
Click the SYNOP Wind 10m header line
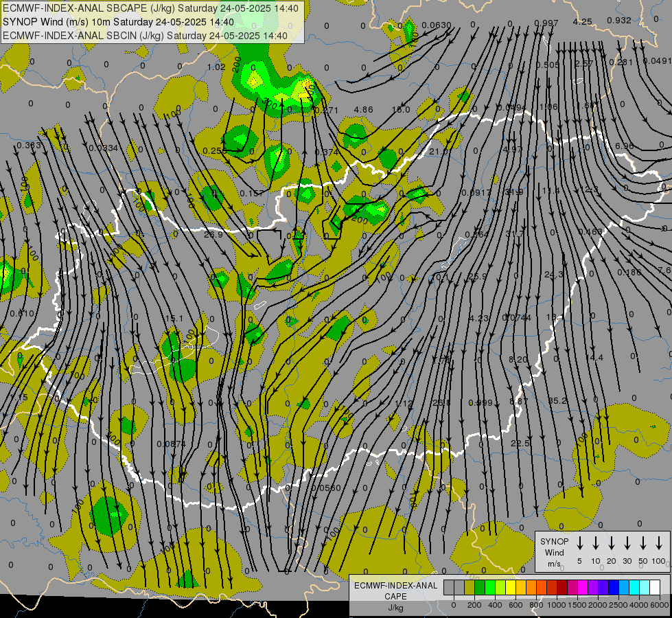click(118, 22)
